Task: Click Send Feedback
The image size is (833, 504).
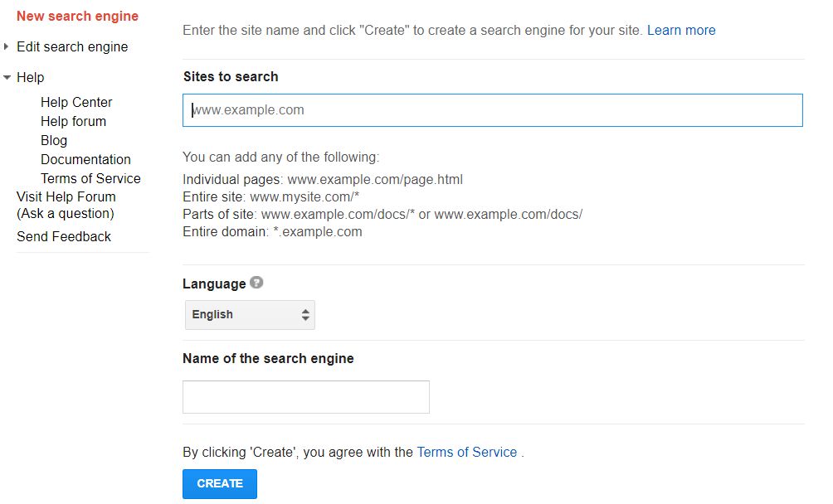Action: [63, 236]
